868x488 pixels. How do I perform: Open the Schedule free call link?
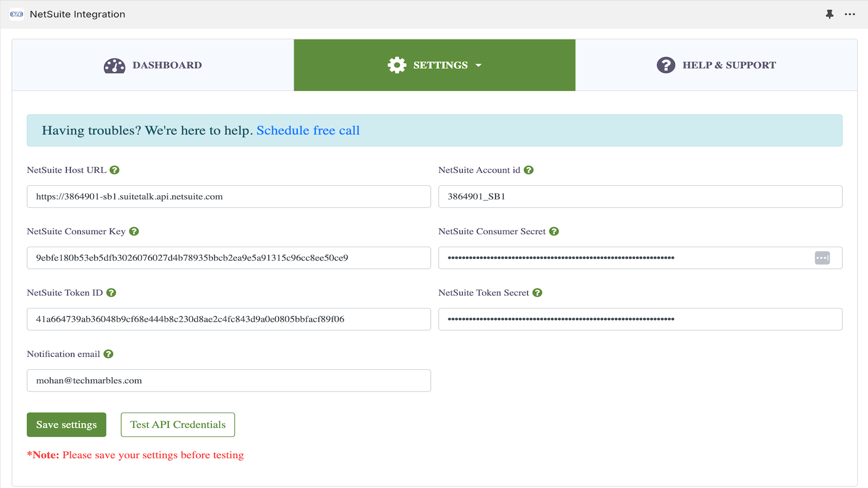click(308, 131)
